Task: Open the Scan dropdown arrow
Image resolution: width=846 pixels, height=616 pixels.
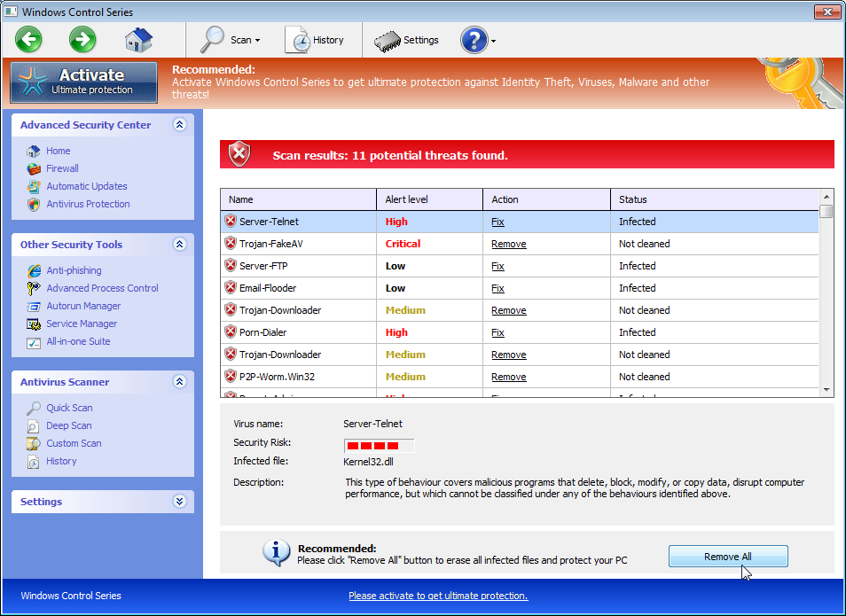Action: (257, 41)
